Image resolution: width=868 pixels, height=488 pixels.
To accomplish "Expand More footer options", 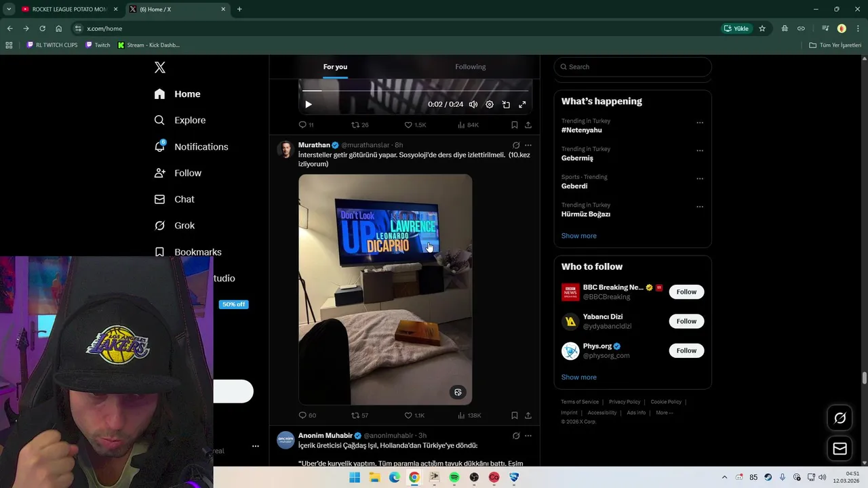I will pyautogui.click(x=665, y=413).
